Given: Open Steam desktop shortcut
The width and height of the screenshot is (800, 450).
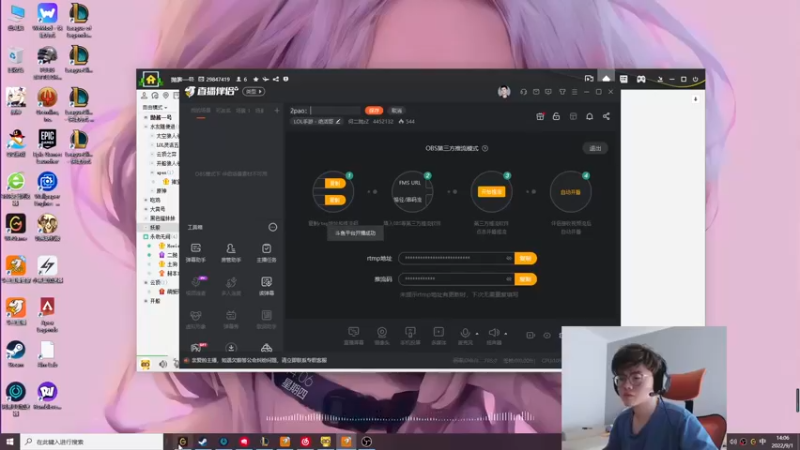Looking at the screenshot, I should [x=16, y=354].
